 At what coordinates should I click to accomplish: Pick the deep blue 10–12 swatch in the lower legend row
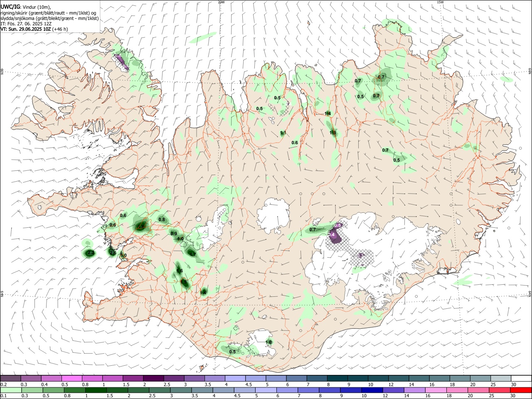click(x=372, y=390)
